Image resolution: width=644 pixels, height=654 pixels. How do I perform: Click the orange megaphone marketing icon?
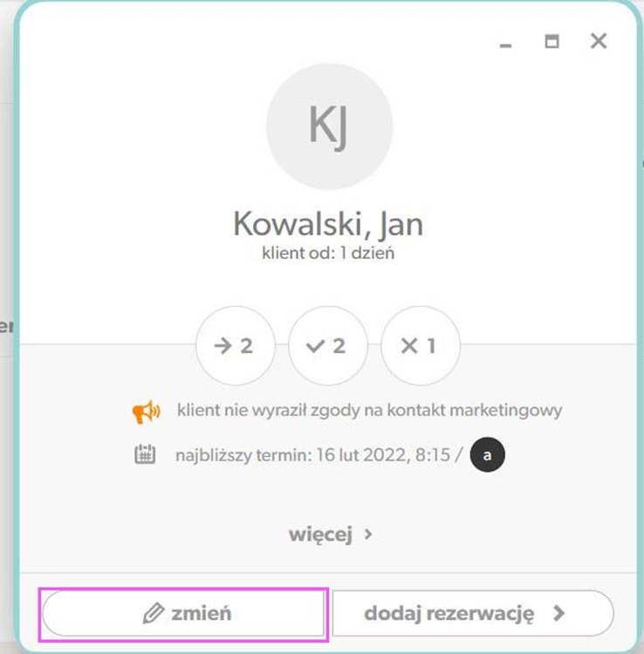pyautogui.click(x=146, y=412)
